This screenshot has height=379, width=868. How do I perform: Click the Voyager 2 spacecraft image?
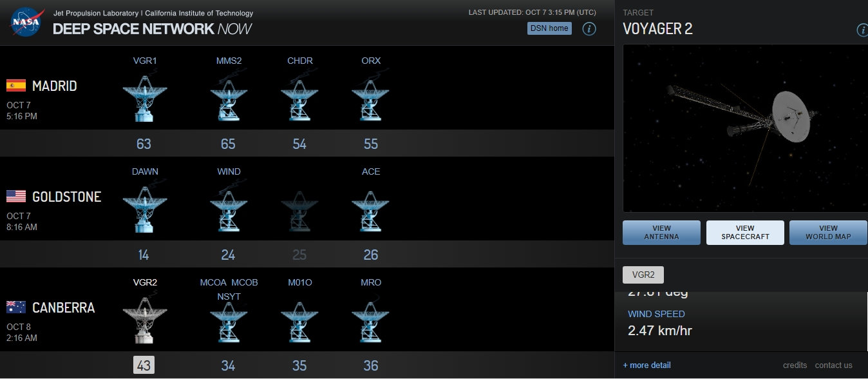coord(745,128)
